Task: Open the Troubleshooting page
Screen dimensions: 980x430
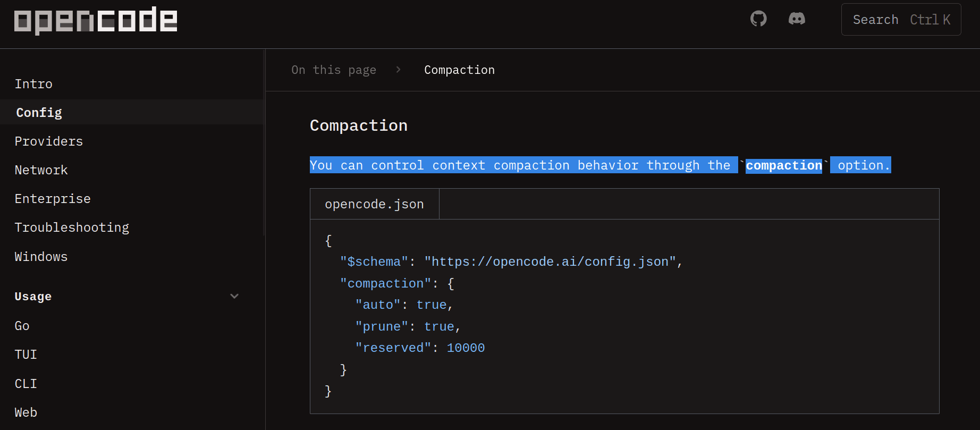Action: coord(72,227)
